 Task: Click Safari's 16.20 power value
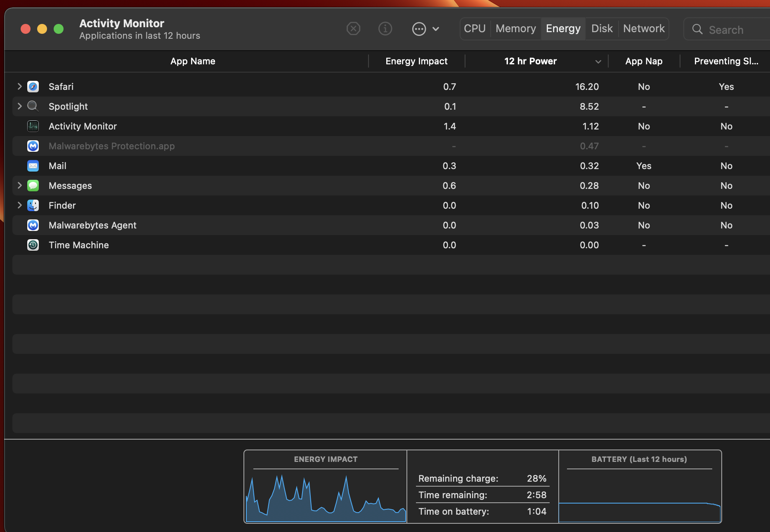[x=587, y=87]
